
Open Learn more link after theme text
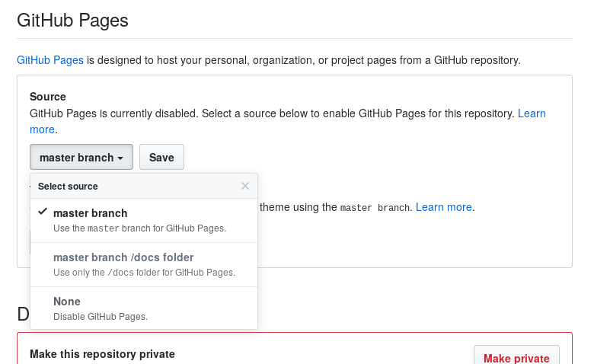[x=444, y=207]
